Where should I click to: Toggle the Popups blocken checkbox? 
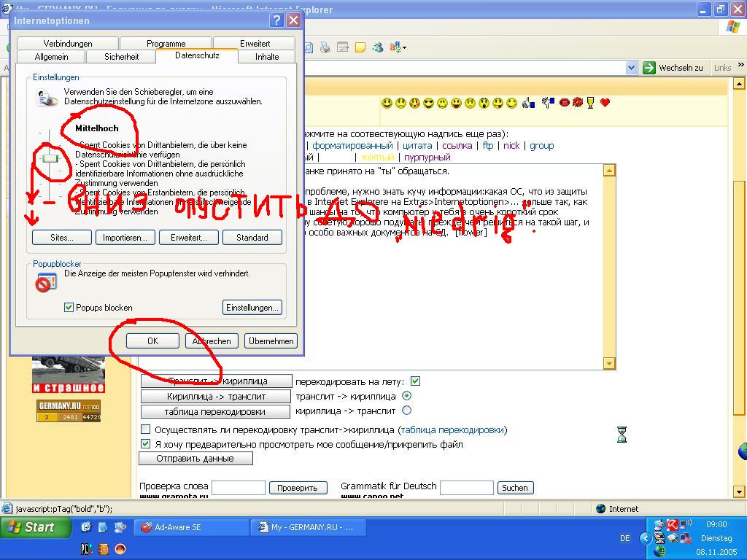point(69,308)
